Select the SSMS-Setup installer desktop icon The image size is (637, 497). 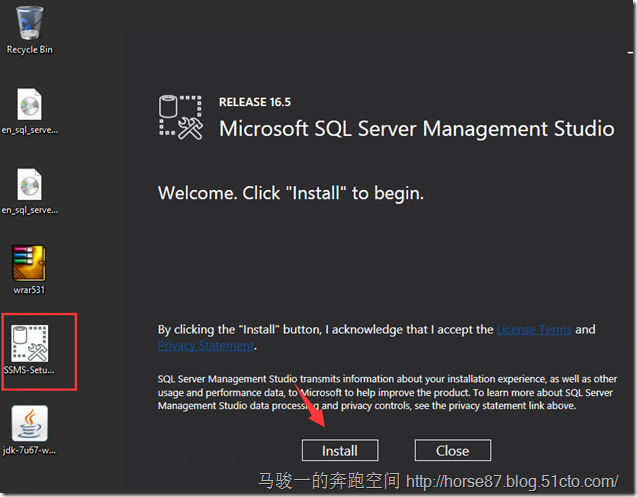(29, 349)
